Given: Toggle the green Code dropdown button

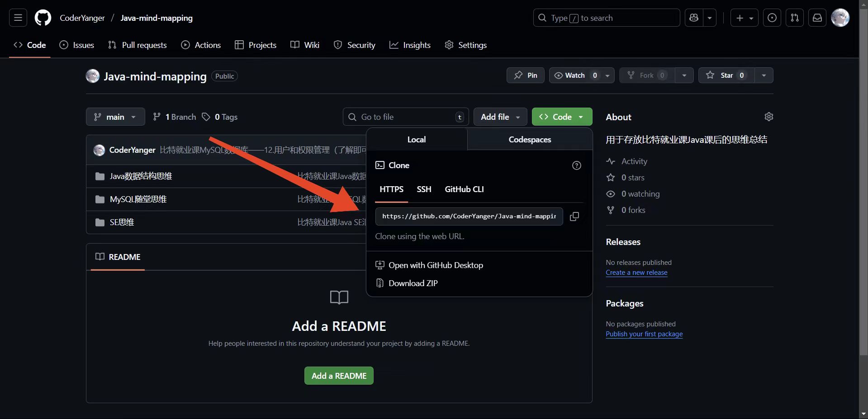Looking at the screenshot, I should [562, 117].
